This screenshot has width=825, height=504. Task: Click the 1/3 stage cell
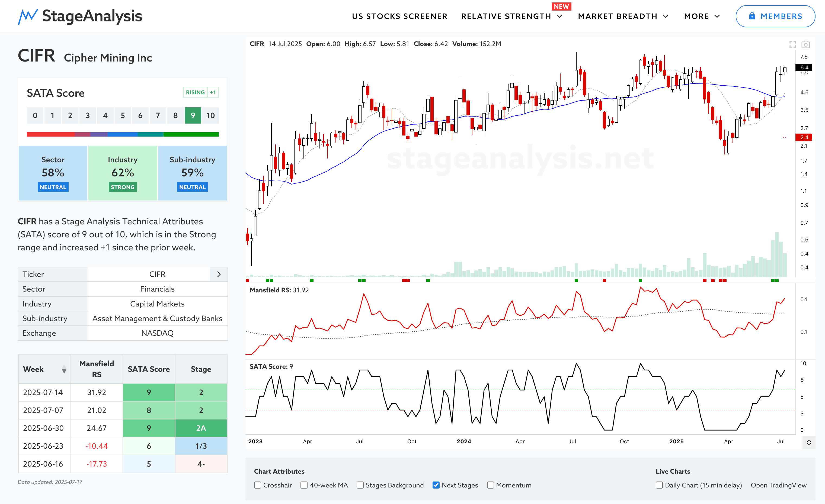coord(201,446)
